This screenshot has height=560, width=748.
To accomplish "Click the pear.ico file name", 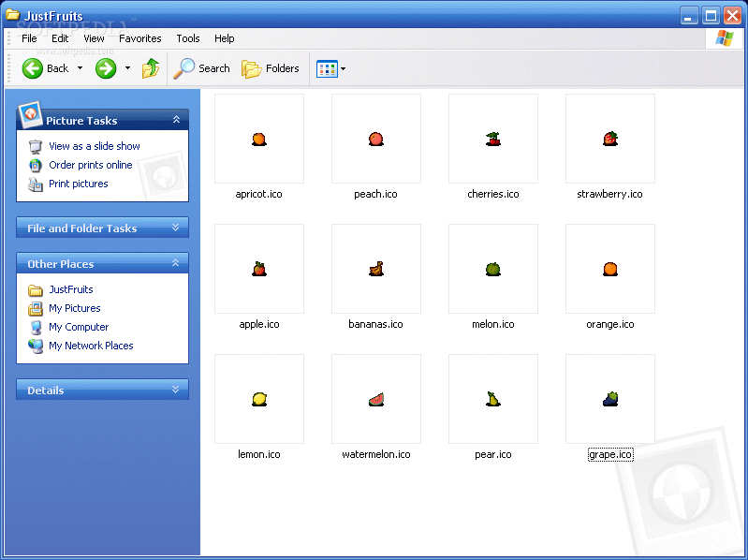I will pyautogui.click(x=493, y=454).
